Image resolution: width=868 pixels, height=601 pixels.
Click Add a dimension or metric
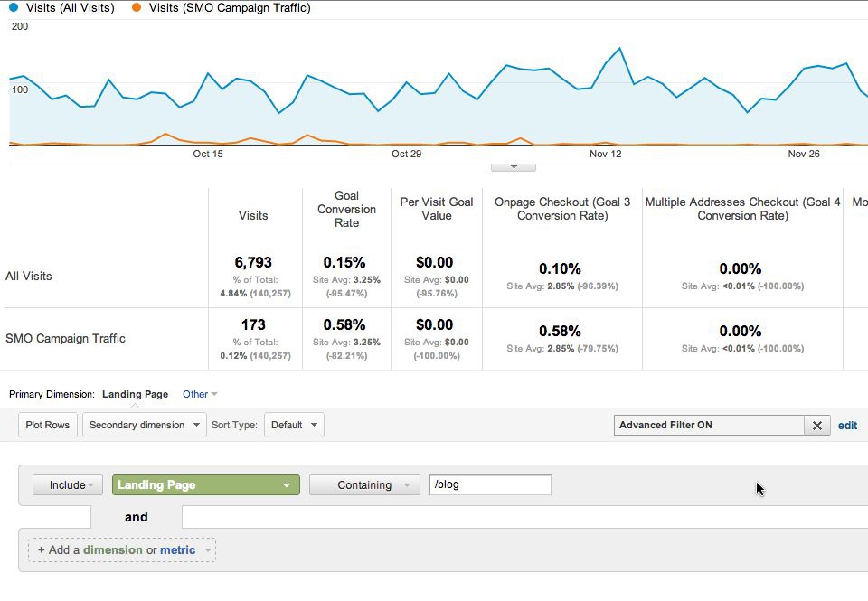[122, 550]
